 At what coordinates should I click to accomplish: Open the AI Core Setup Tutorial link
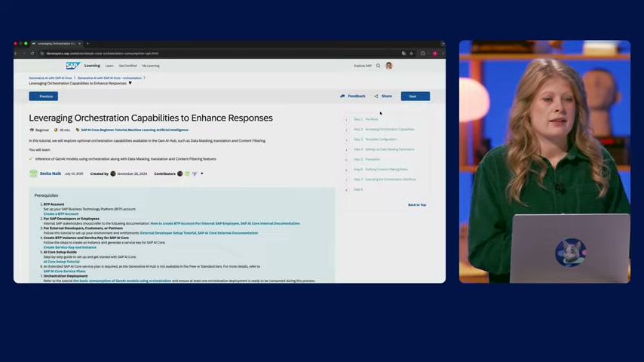point(62,262)
